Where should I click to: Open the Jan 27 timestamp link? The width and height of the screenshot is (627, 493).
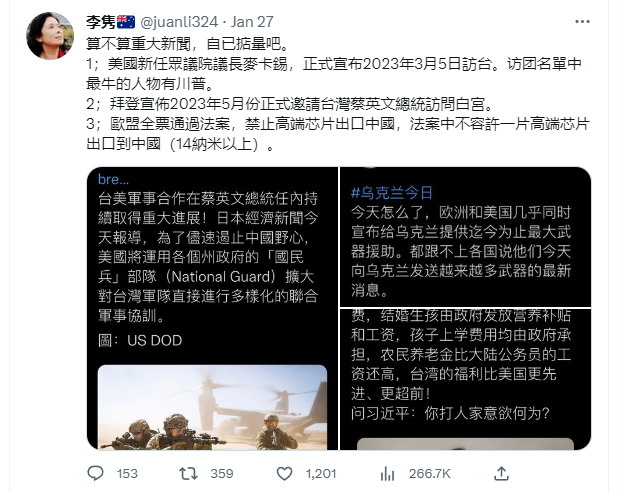252,22
